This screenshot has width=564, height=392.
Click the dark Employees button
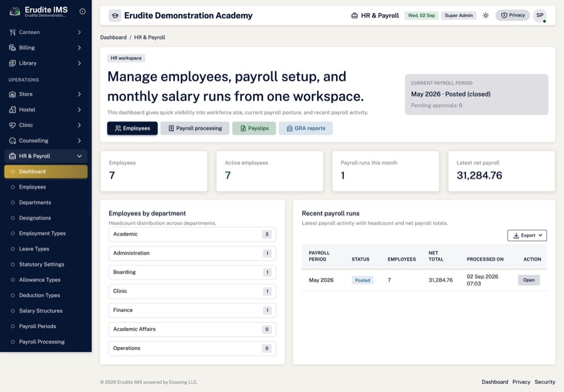pos(132,128)
